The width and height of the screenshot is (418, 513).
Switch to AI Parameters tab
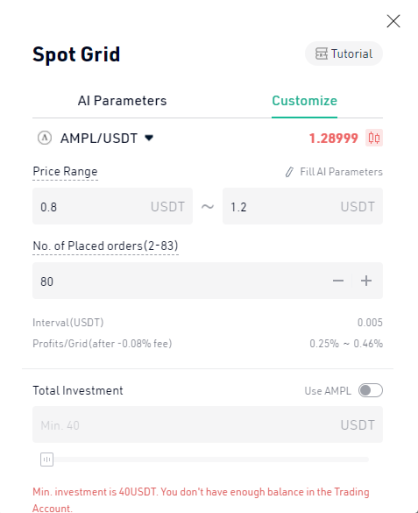(x=122, y=101)
